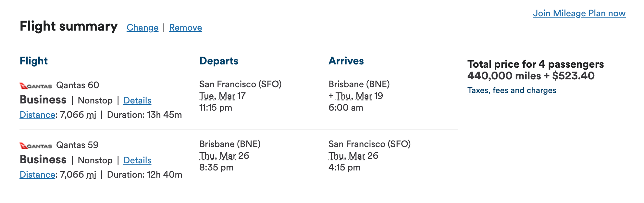The width and height of the screenshot is (644, 203).
Task: Click the Duration: 12h 40m text
Action: (144, 175)
